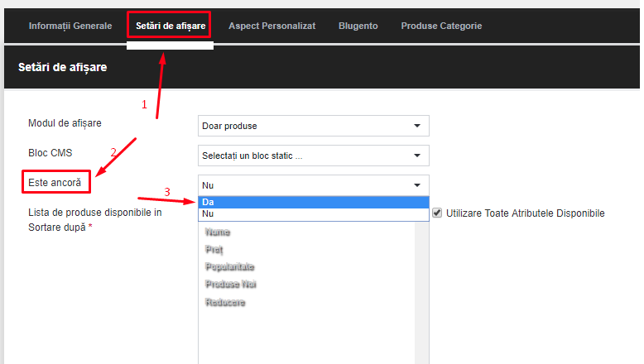Click the sort listbox scrollbar
Viewport: 644px width, 364px height.
tap(422, 293)
